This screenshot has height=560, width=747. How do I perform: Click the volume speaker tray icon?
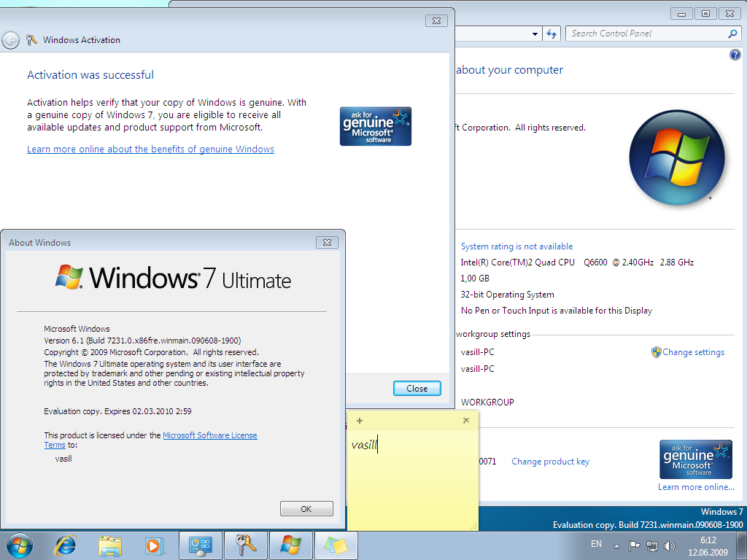click(x=670, y=545)
